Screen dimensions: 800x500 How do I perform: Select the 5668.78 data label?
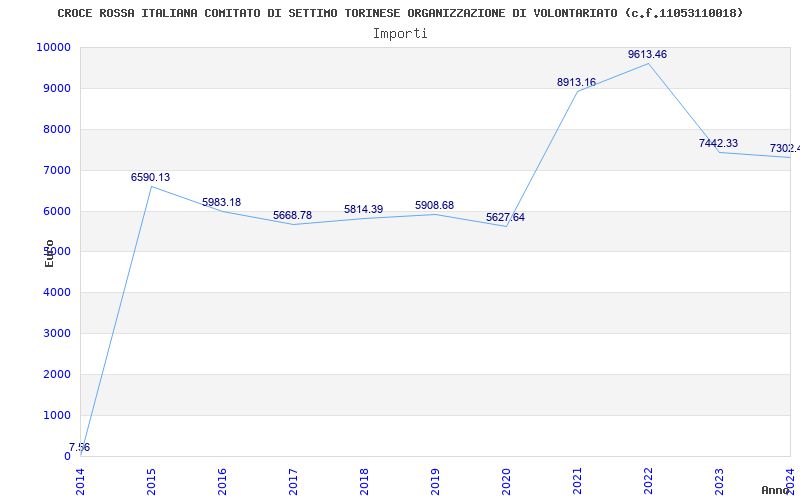(x=292, y=216)
